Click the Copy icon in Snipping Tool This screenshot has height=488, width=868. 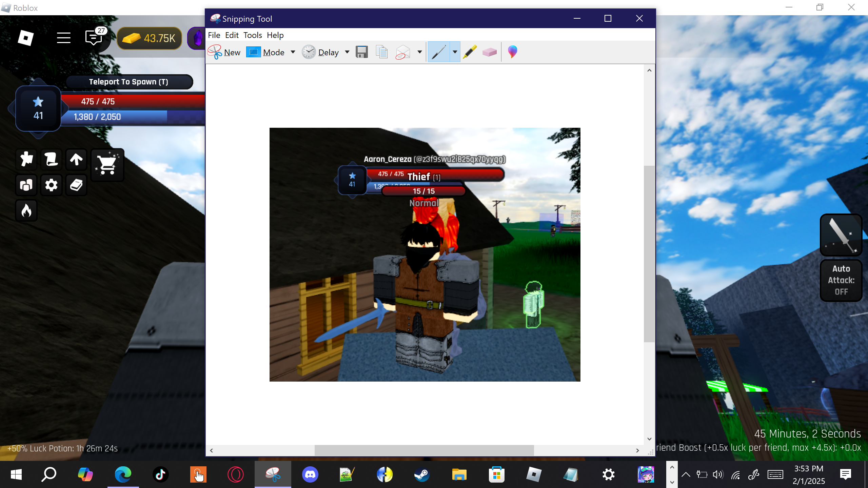382,52
